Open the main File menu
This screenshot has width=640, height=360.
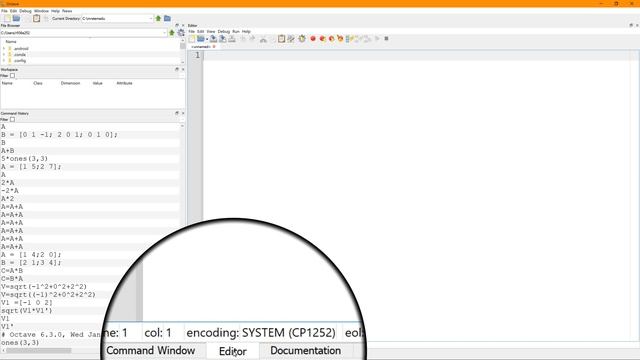(x=4, y=11)
